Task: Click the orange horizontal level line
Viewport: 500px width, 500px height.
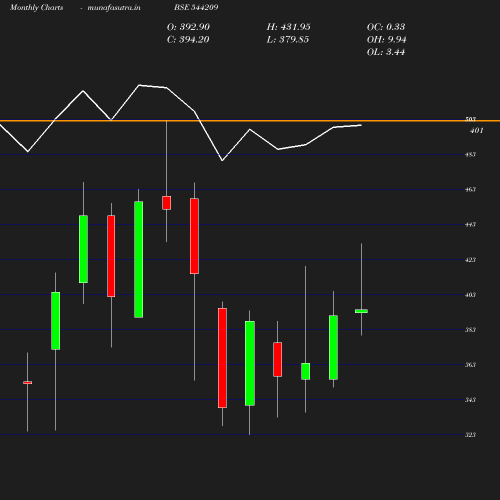Action: [x=250, y=120]
